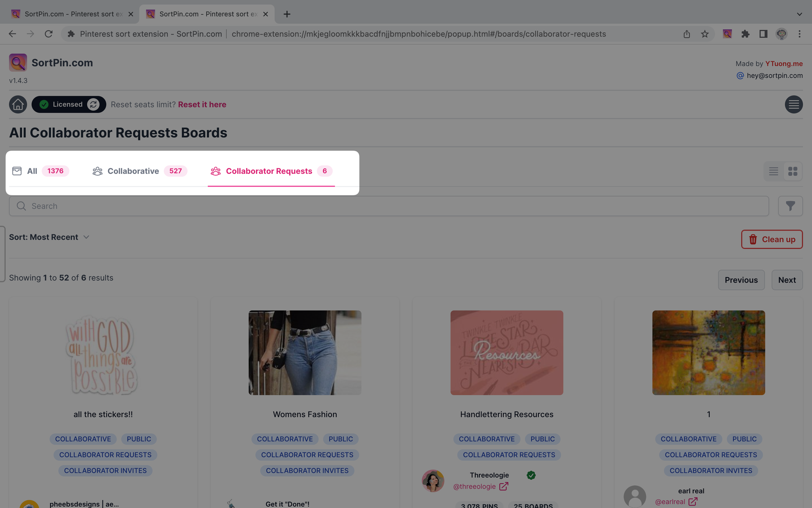Click Threeologie's avatar image

click(433, 481)
